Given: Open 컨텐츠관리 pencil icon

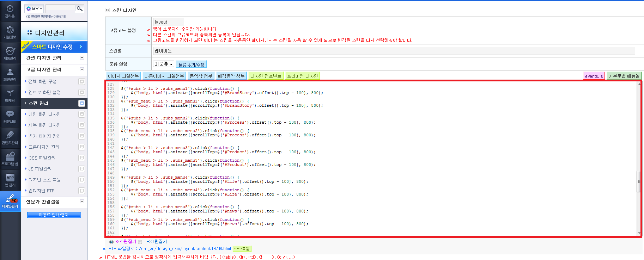Looking at the screenshot, I should tap(10, 138).
